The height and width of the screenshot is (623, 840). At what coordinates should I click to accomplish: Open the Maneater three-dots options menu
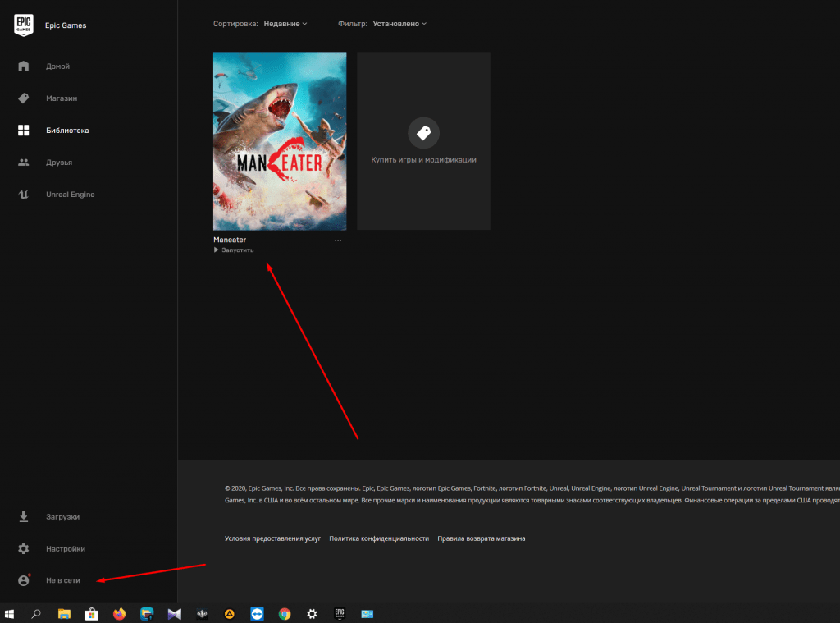(338, 240)
